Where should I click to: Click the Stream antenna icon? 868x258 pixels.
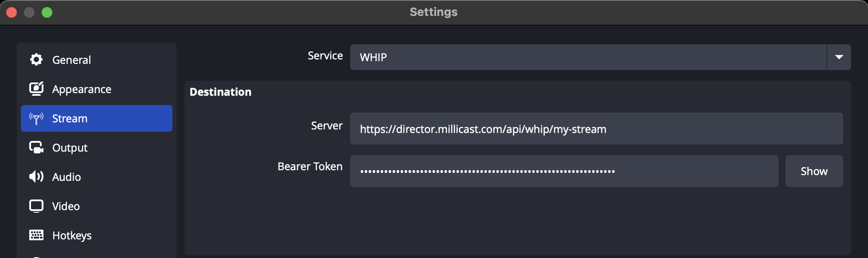pos(36,118)
